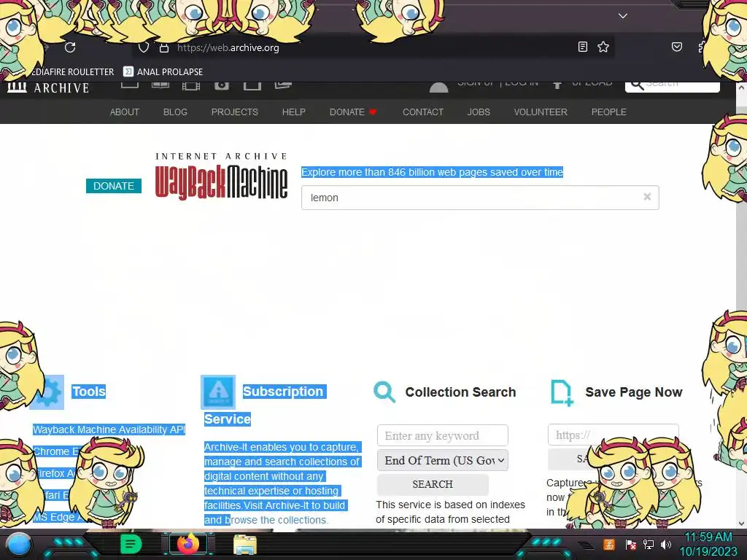Open Wayback Machine Availability API link

[x=109, y=429]
